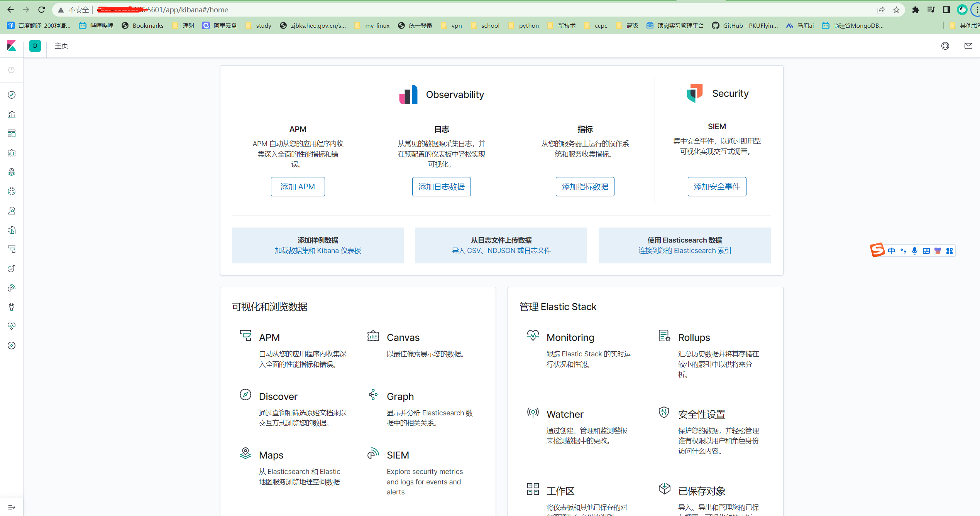Image resolution: width=980 pixels, height=516 pixels.
Task: Click the 添加 APM button
Action: tap(298, 187)
